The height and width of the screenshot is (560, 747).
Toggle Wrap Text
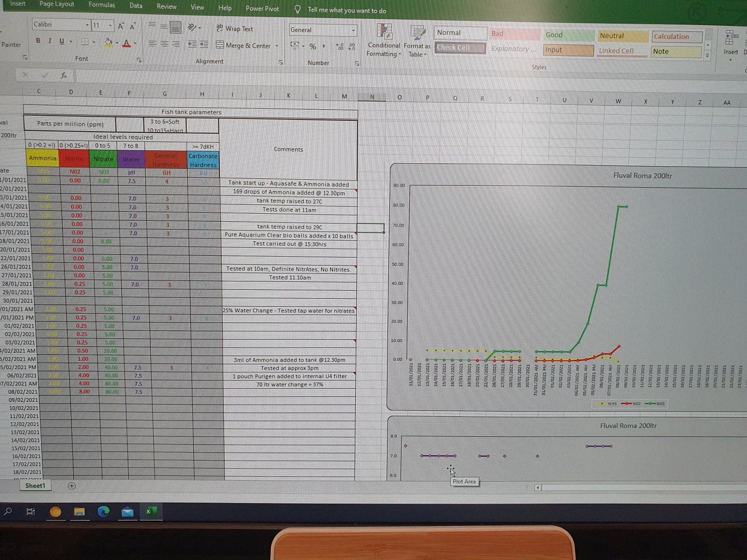click(x=234, y=28)
